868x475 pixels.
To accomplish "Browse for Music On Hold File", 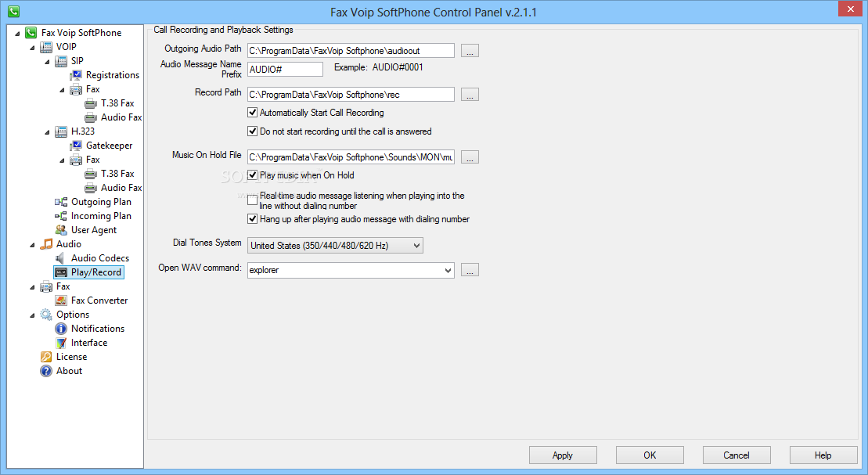I will coord(470,157).
